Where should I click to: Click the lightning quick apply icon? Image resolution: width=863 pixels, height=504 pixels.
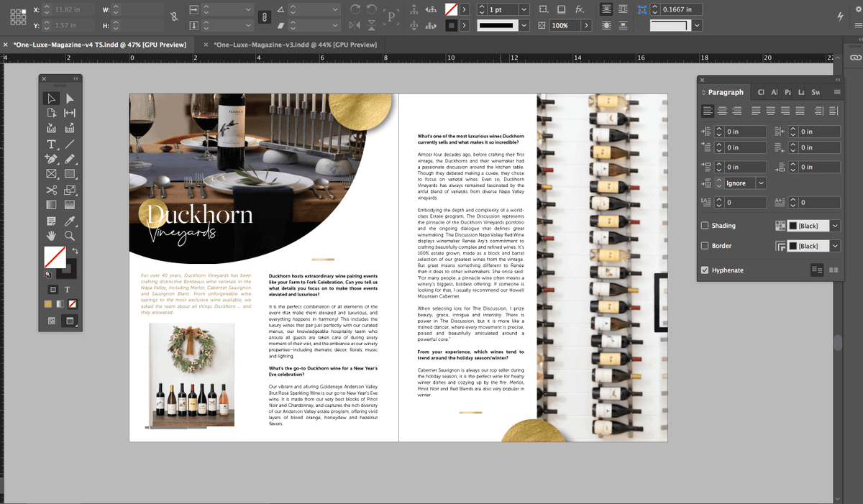coord(839,16)
